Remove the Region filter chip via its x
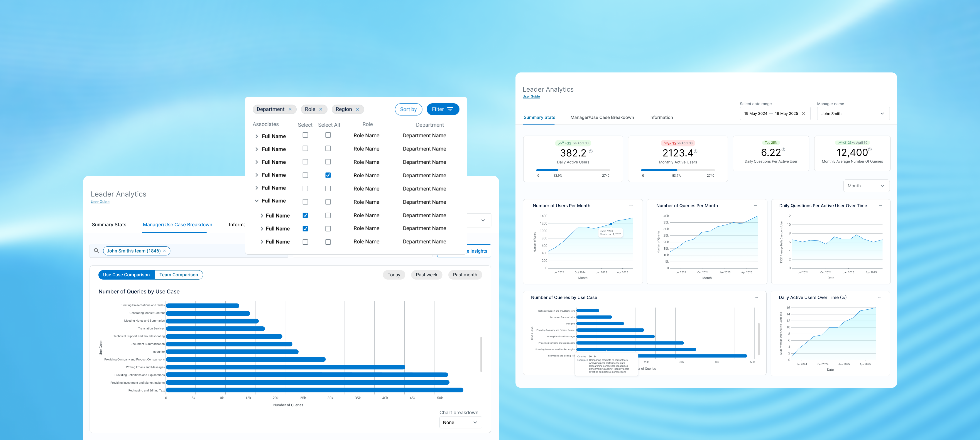This screenshot has width=980, height=440. pyautogui.click(x=357, y=109)
